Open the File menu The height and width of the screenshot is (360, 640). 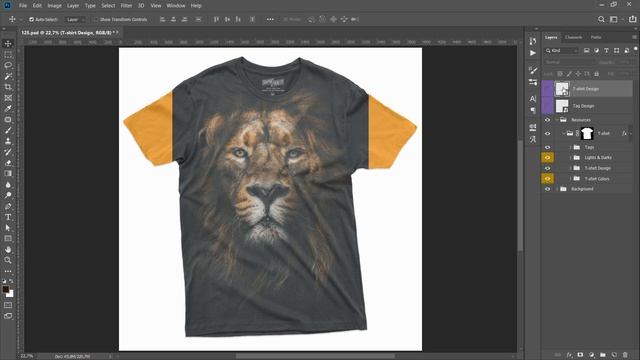pyautogui.click(x=23, y=6)
